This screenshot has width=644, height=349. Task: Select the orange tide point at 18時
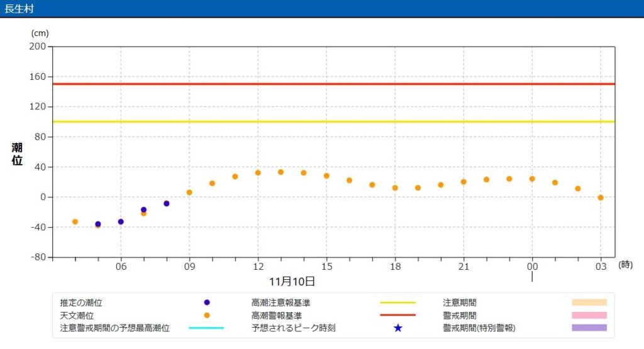395,187
